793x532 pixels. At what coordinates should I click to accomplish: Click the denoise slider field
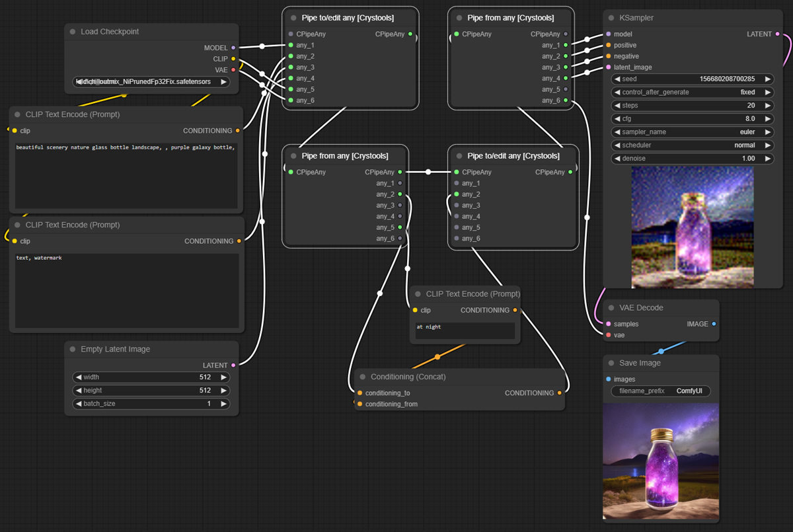(693, 159)
